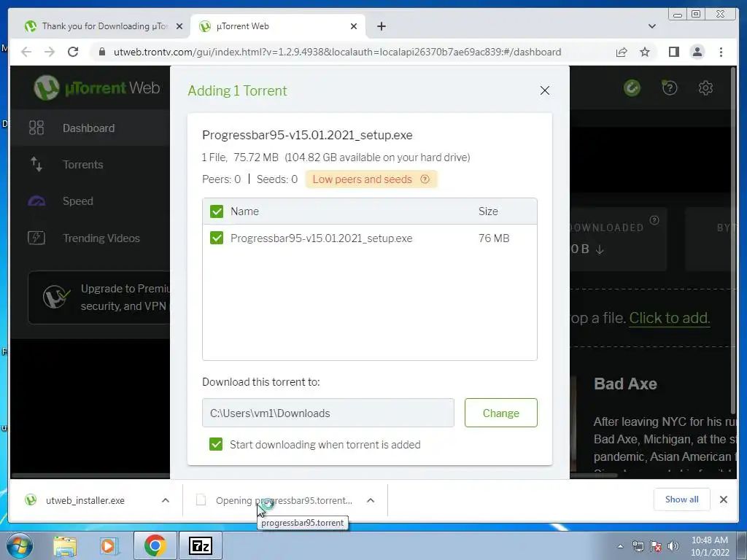This screenshot has height=560, width=747.
Task: Uncheck Progressbar95-v15.01.2021_setup.exe file checkbox
Action: tap(216, 238)
